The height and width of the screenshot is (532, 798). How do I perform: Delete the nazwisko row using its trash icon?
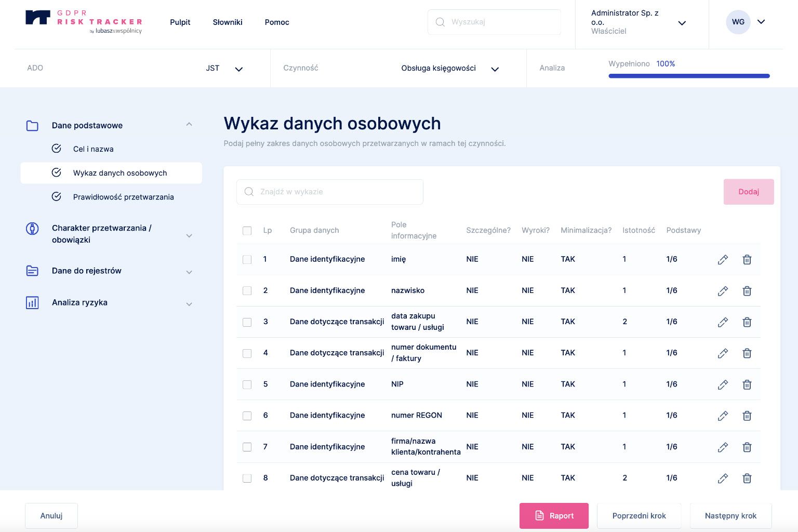[747, 291]
